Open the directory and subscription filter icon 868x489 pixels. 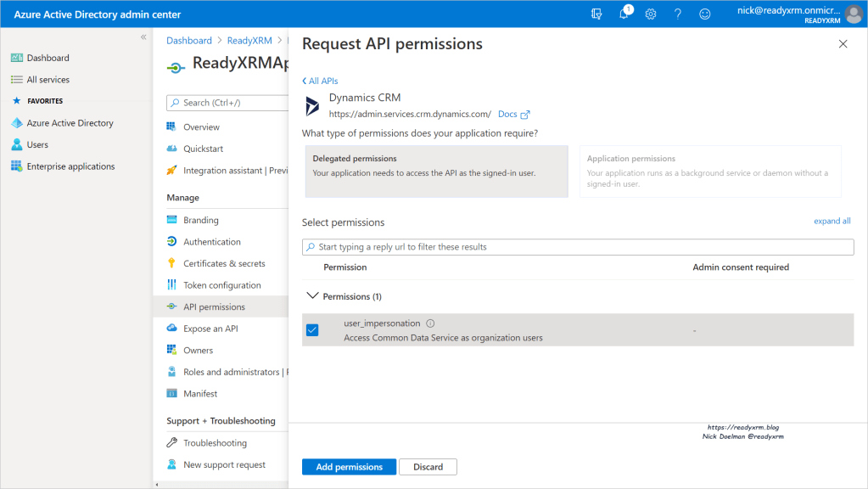tap(596, 14)
